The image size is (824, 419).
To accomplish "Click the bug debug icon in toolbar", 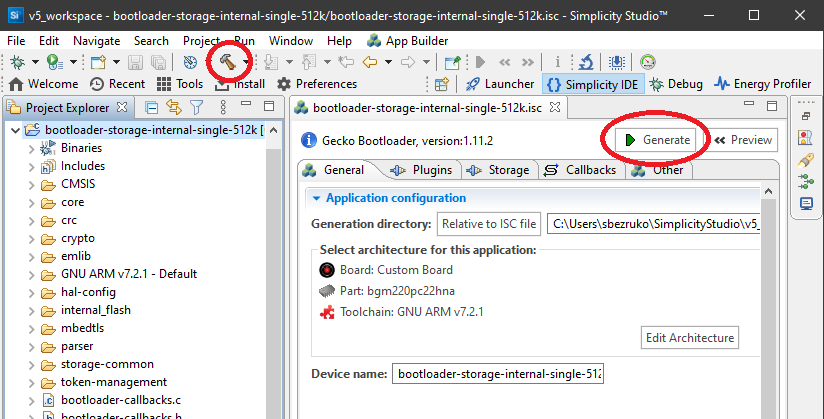I will pos(17,63).
